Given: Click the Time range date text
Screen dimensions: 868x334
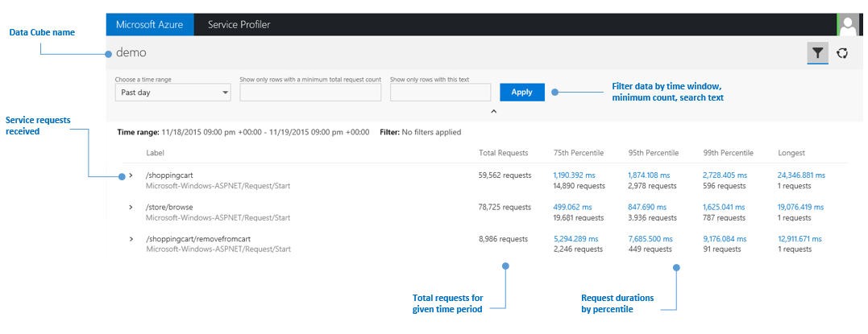Looking at the screenshot, I should pos(265,132).
